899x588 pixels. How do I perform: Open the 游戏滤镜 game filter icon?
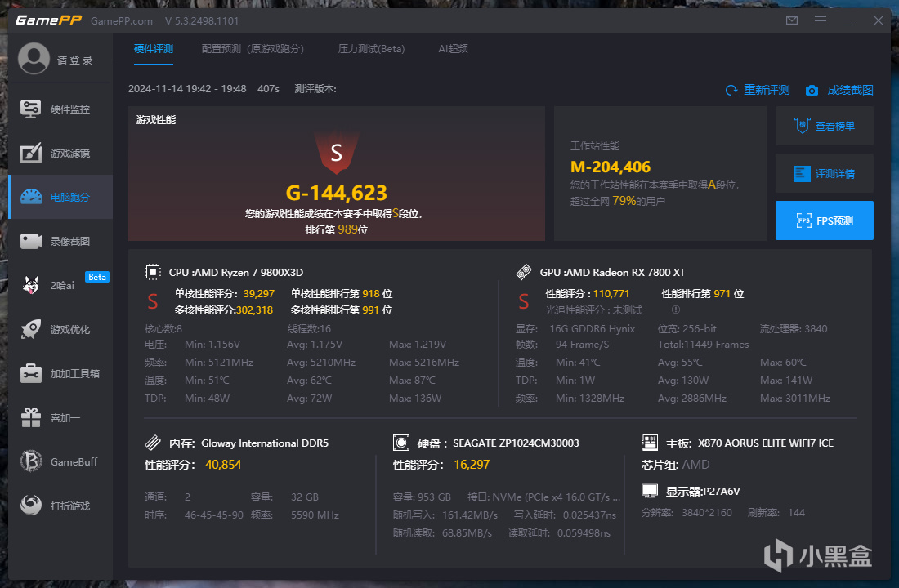pos(30,153)
